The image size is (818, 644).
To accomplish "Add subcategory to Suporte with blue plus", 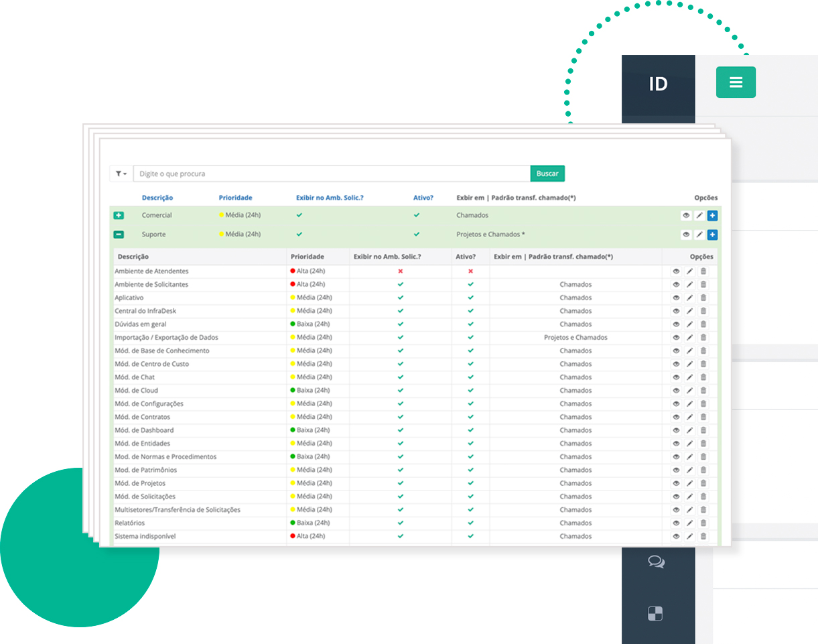I will point(712,235).
